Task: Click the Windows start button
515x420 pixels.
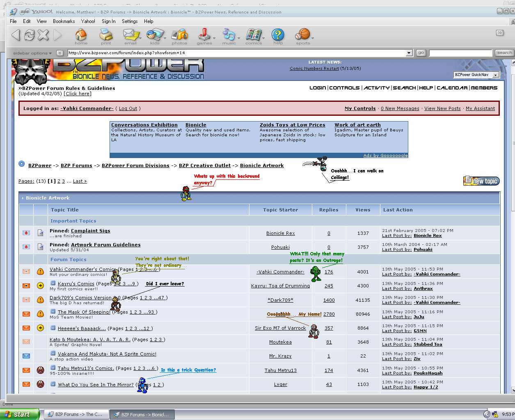Action: tap(20, 414)
